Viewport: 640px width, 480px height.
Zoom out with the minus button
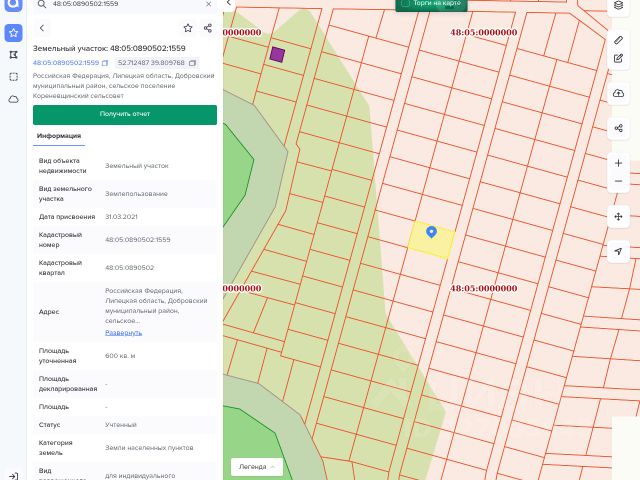pyautogui.click(x=618, y=181)
